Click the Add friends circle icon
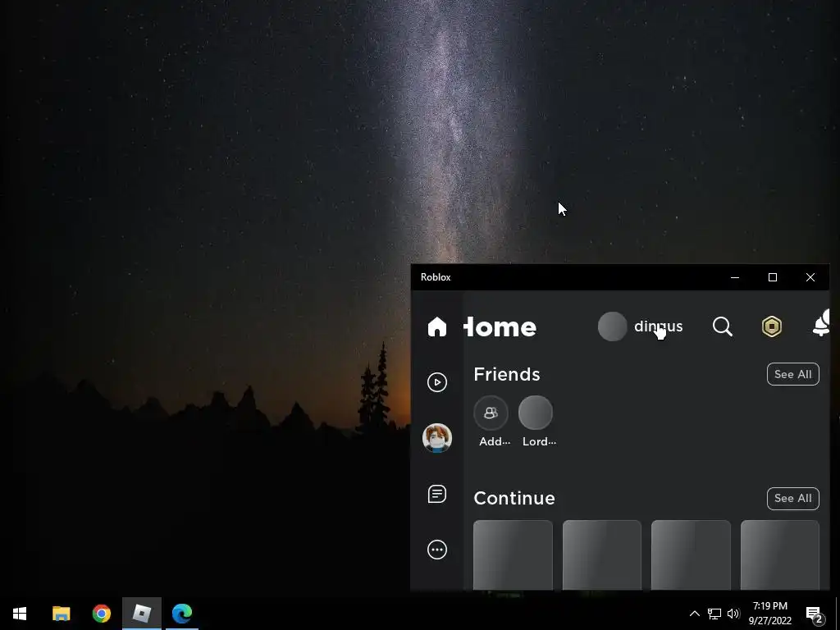Screen dimensions: 840x630 click(x=491, y=413)
